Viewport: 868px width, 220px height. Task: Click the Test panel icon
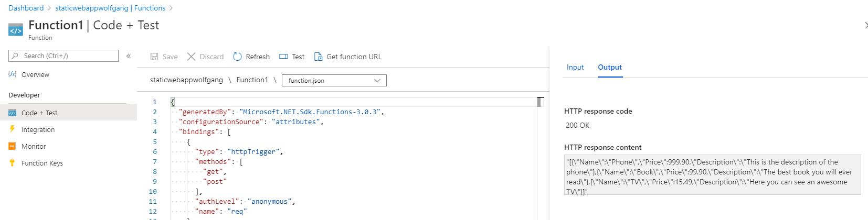click(283, 57)
